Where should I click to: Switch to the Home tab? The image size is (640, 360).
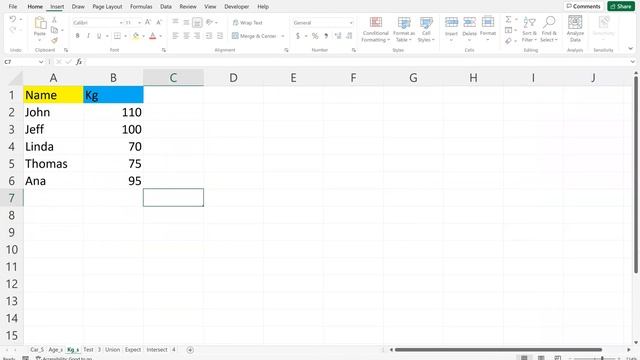tap(35, 7)
